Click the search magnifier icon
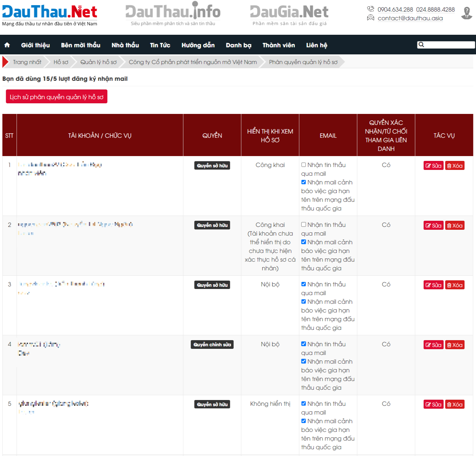 tap(421, 45)
